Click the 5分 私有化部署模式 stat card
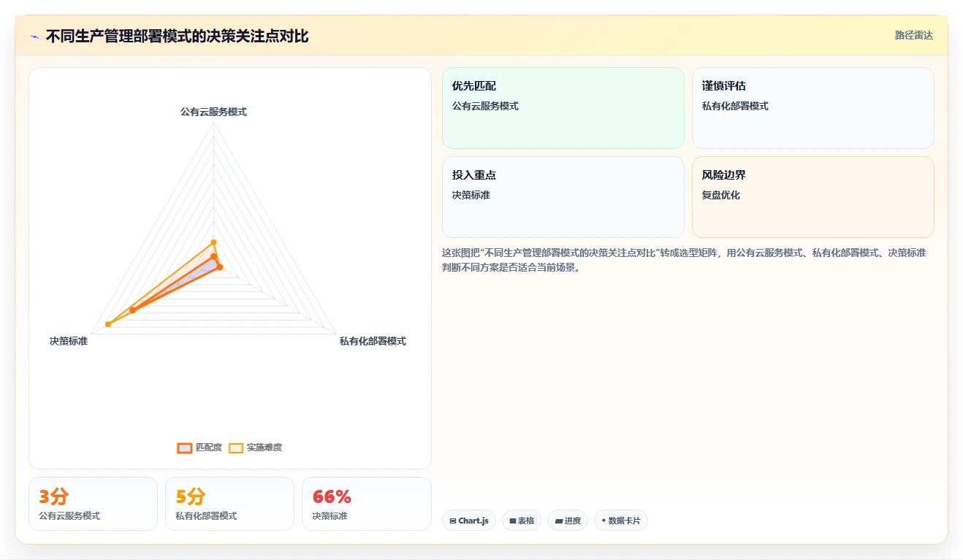Screen dimensions: 963x560 tap(229, 504)
